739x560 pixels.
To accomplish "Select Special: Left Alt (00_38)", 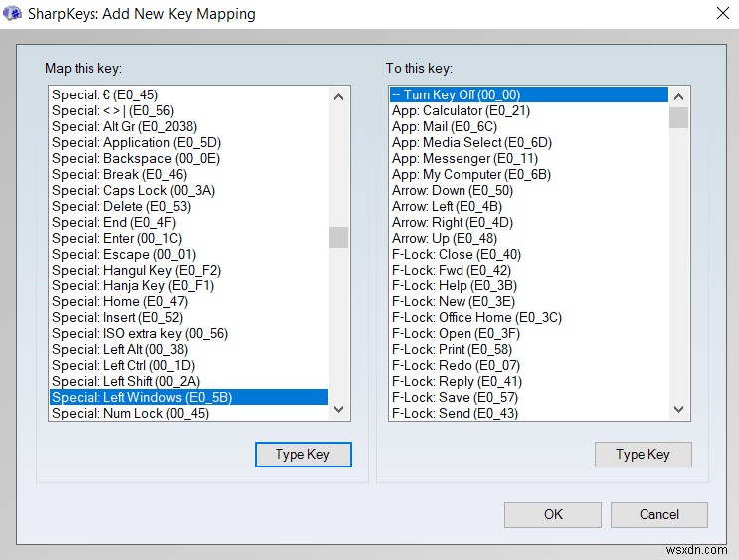I will pyautogui.click(x=189, y=350).
